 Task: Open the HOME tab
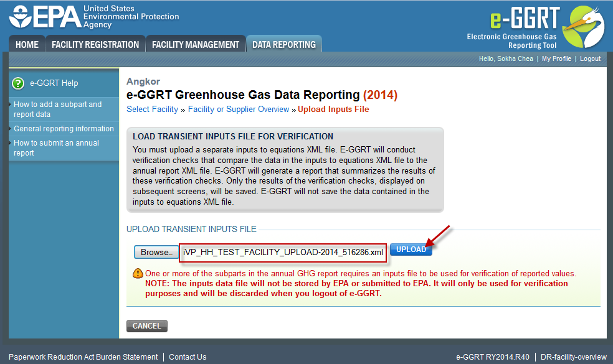pos(27,45)
